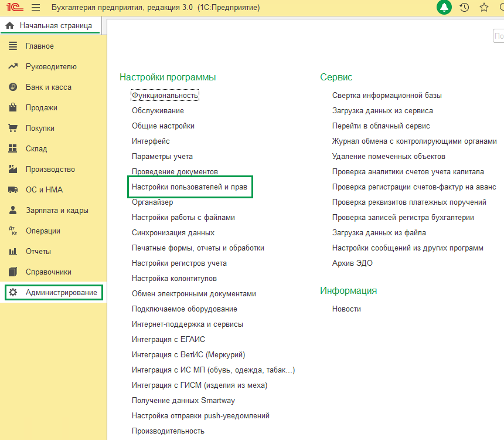This screenshot has width=504, height=440.
Task: Open the ОС и НМА section
Action: pos(44,189)
